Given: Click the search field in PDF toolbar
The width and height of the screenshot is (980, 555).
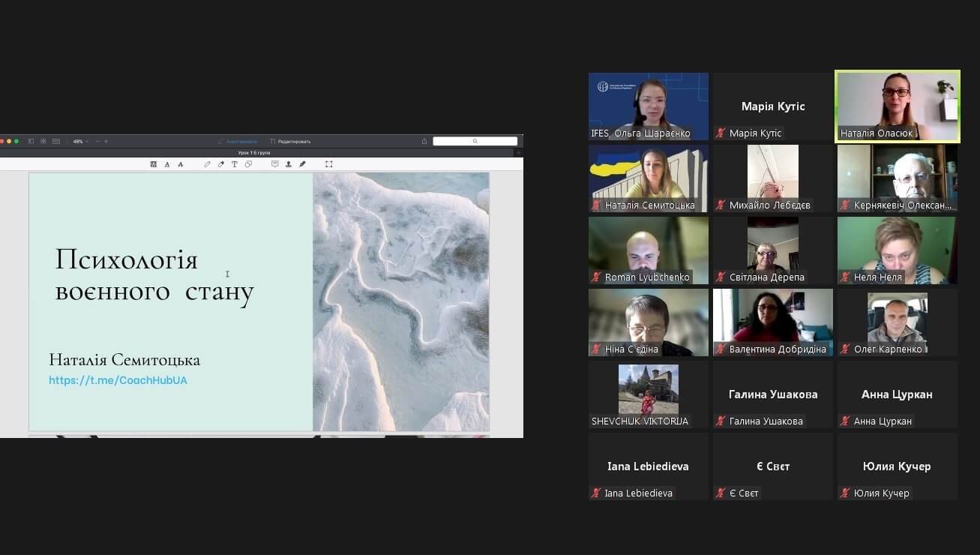Looking at the screenshot, I should [475, 141].
